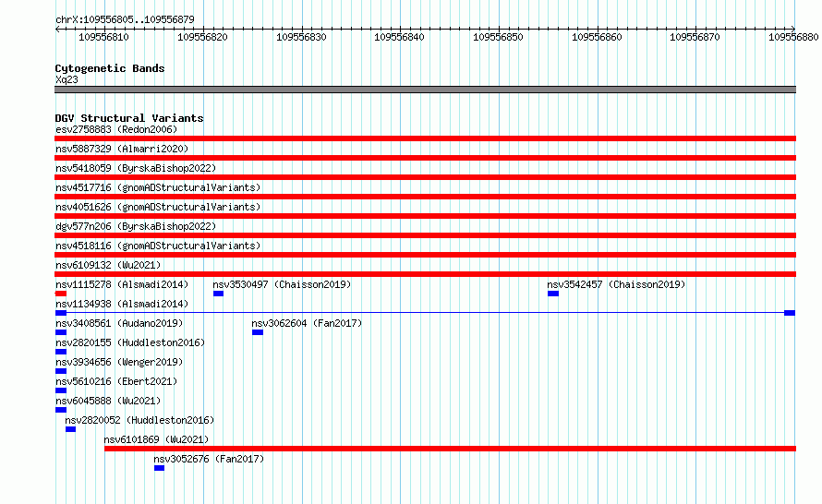This screenshot has height=504, width=822.
Task: Click ruler position 109556870
Action: pos(695,37)
